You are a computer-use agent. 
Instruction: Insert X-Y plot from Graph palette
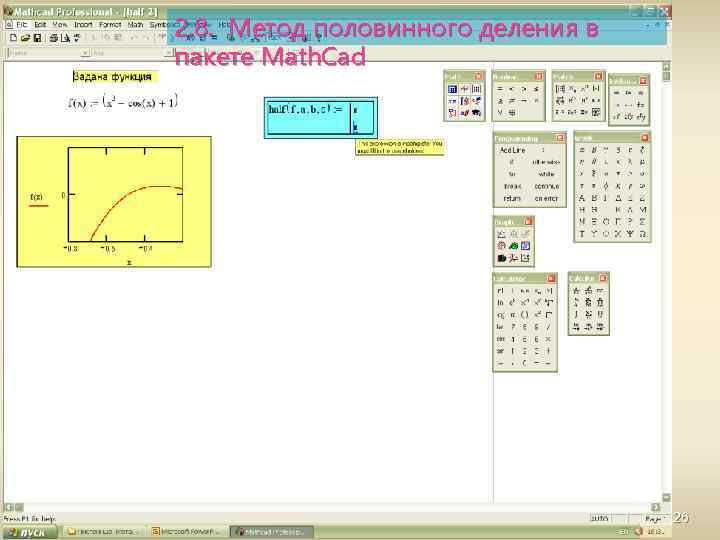[x=501, y=234]
